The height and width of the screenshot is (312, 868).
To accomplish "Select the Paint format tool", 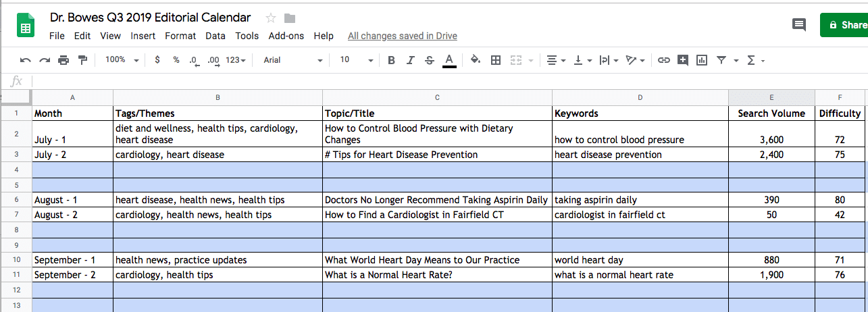I will coord(83,60).
